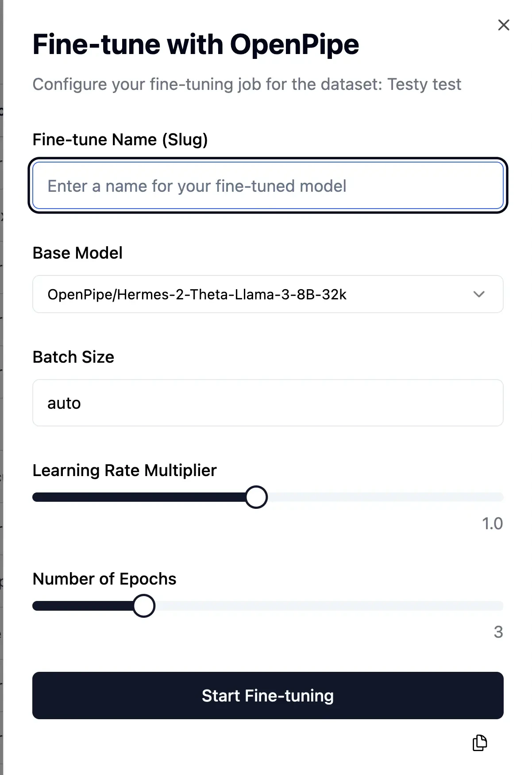This screenshot has height=775, width=532.
Task: Click the Batch Size section label
Action: pos(73,356)
